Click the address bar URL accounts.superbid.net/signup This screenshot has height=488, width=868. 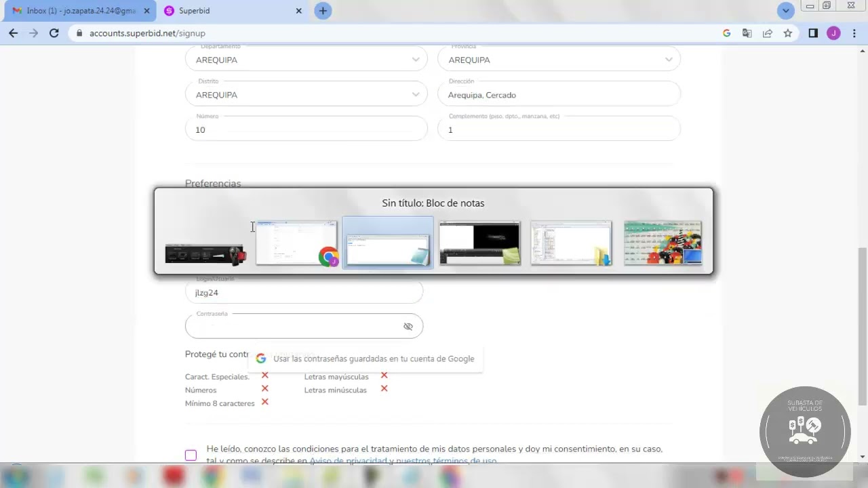(x=147, y=33)
